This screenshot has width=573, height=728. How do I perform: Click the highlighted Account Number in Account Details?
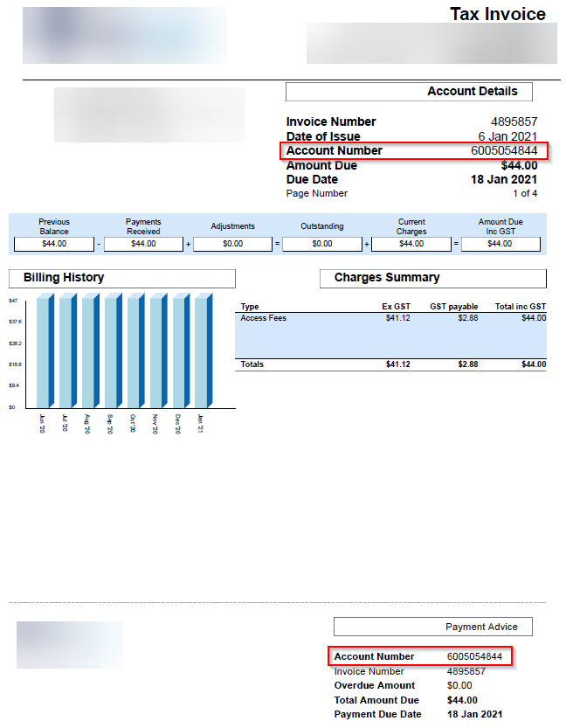point(416,151)
